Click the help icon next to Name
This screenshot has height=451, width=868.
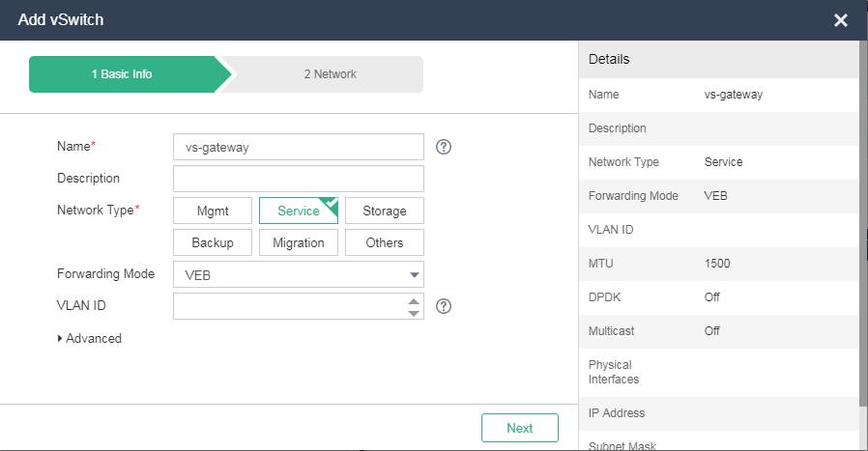[444, 147]
